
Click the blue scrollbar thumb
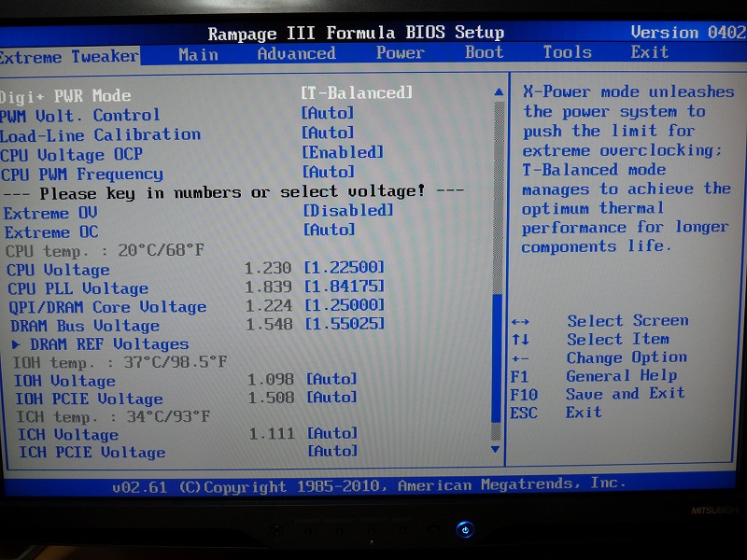[x=497, y=358]
